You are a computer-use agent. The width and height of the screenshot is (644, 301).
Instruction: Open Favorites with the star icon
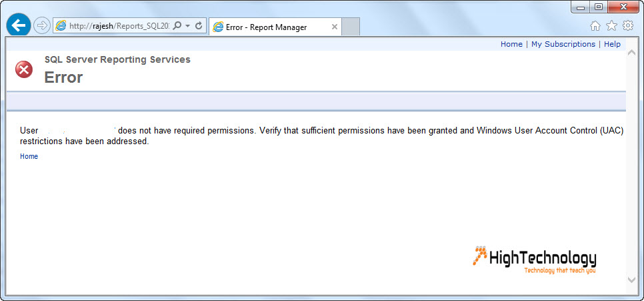tap(611, 26)
